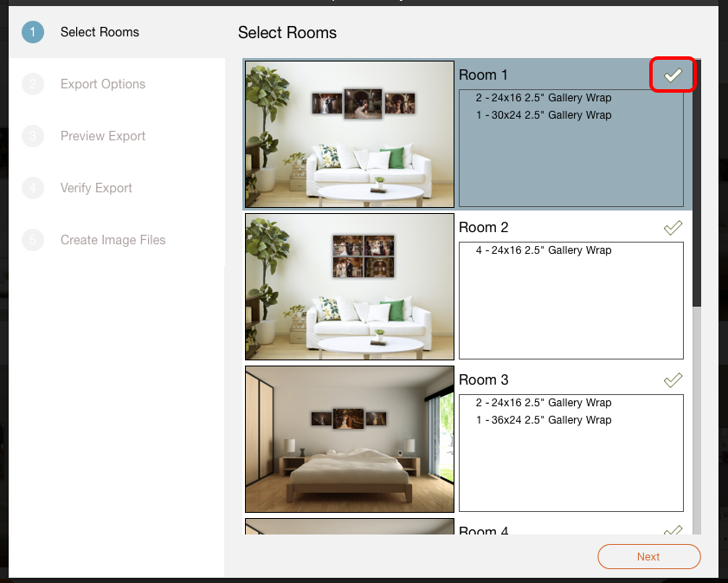The image size is (728, 583).
Task: Click the Room 3 title text
Action: click(x=483, y=379)
